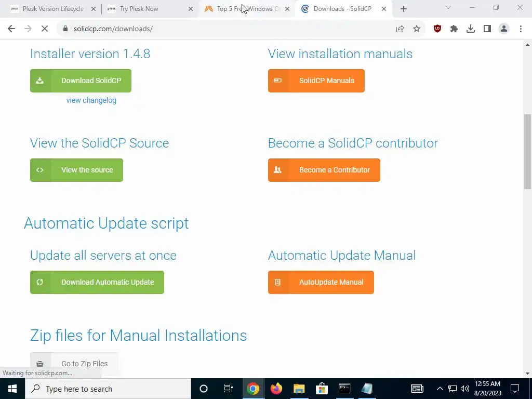
Task: Open the notification center icon
Action: pyautogui.click(x=515, y=389)
